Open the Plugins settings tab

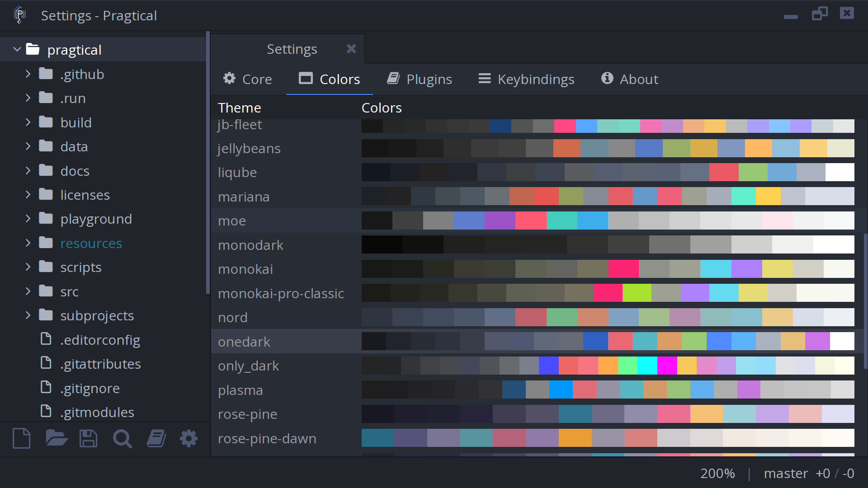tap(420, 79)
